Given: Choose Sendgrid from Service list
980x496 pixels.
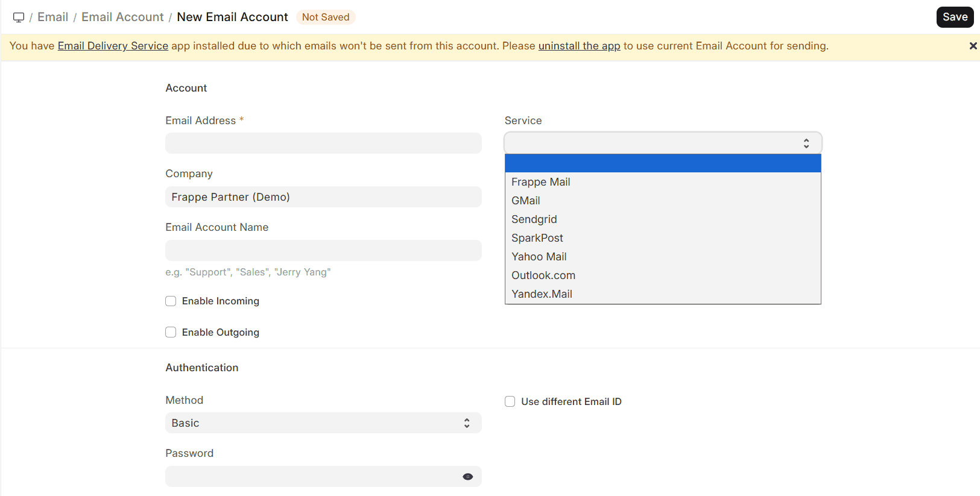Looking at the screenshot, I should coord(663,219).
